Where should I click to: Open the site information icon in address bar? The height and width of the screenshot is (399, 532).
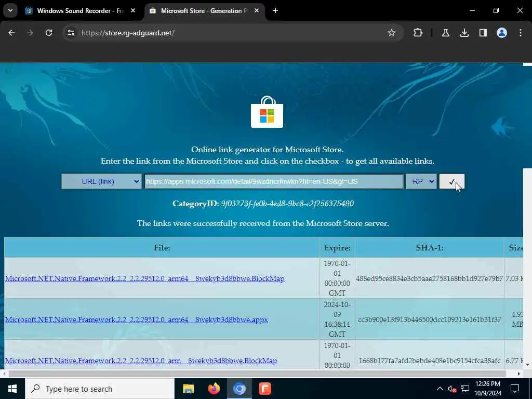71,33
